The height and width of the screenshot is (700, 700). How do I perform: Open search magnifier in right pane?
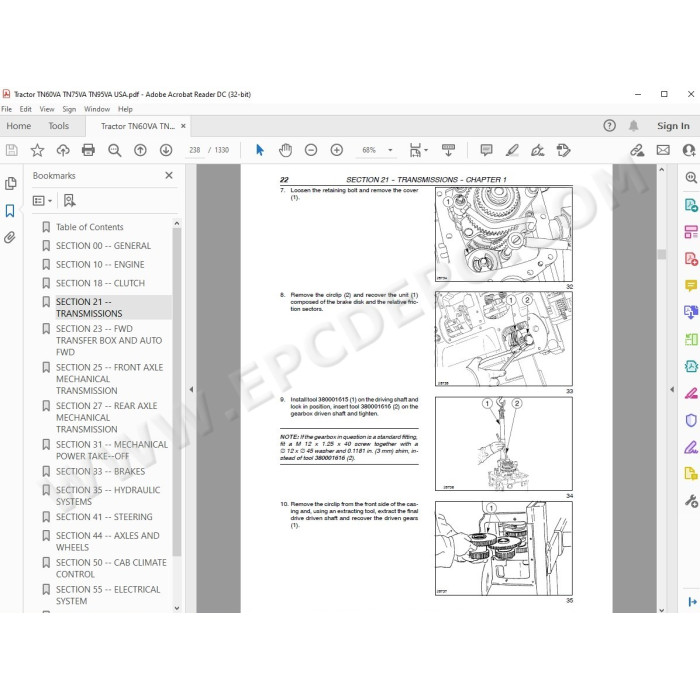(x=691, y=178)
